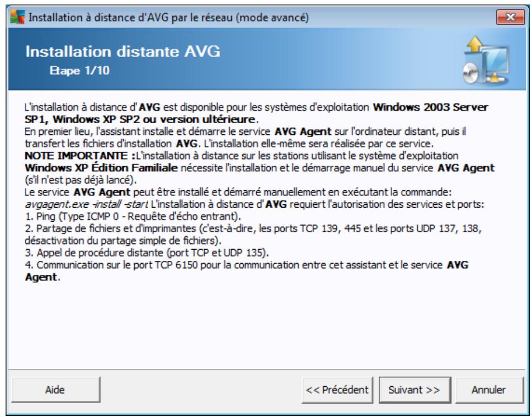The height and width of the screenshot is (417, 532).
Task: Click the 'Etape 1/10' step label
Action: tap(79, 71)
